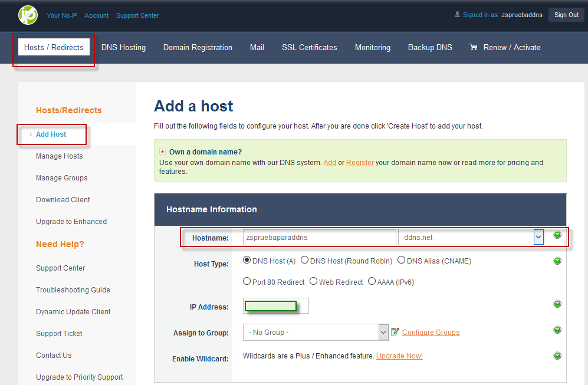
Task: Click the Own a domain name? heading
Action: [205, 152]
